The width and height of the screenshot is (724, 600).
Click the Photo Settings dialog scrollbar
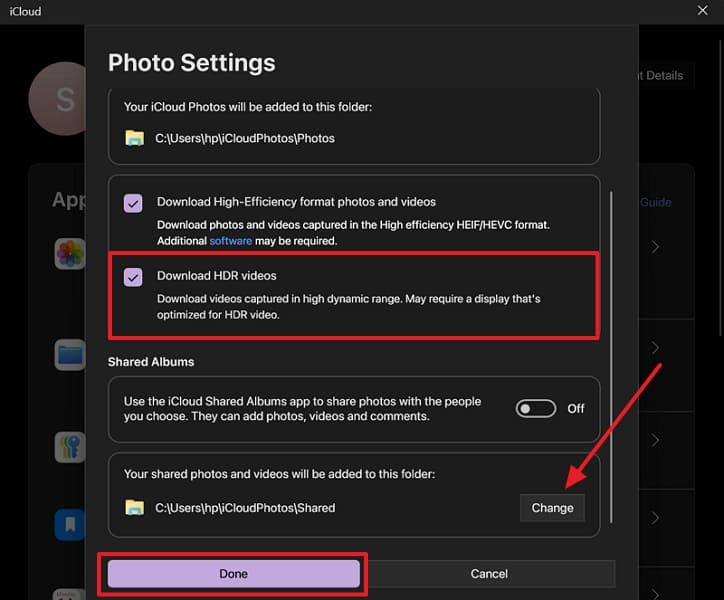click(x=611, y=357)
